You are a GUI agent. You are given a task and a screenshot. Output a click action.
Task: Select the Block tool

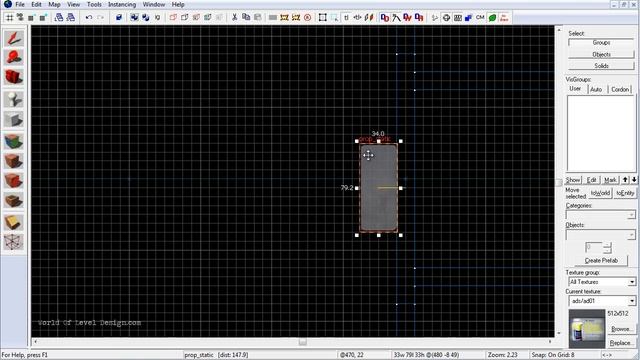click(14, 119)
